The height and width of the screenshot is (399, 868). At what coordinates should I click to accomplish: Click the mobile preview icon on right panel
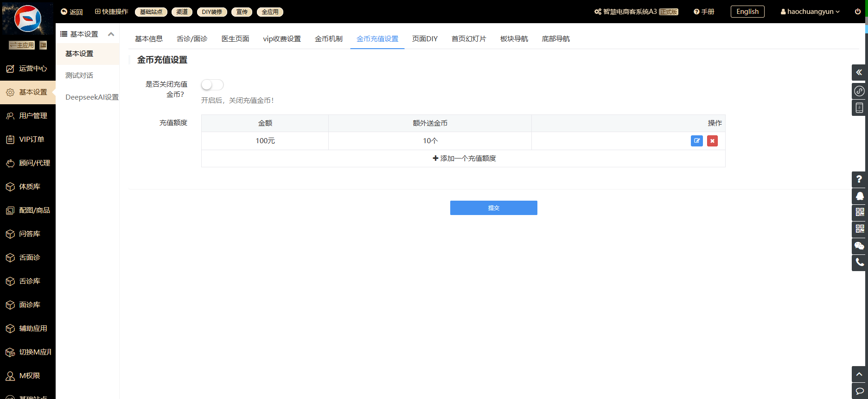pos(859,108)
